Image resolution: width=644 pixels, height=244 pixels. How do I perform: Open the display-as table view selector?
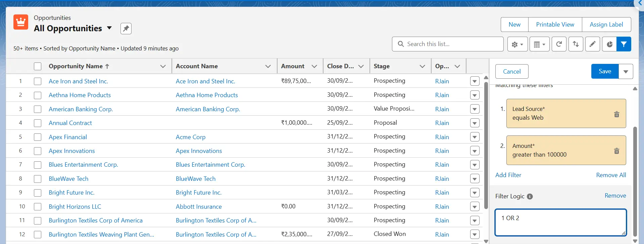pos(540,44)
